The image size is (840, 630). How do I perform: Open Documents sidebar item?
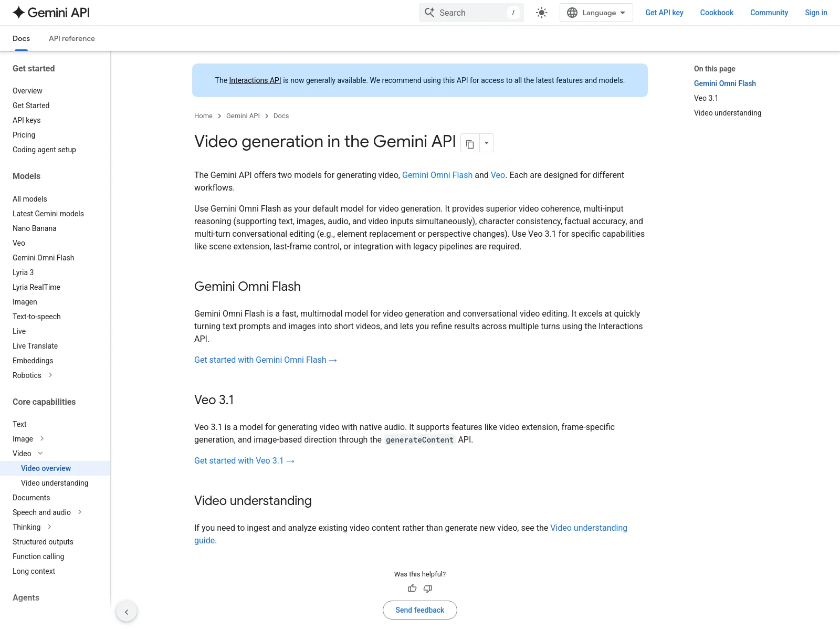tap(31, 498)
